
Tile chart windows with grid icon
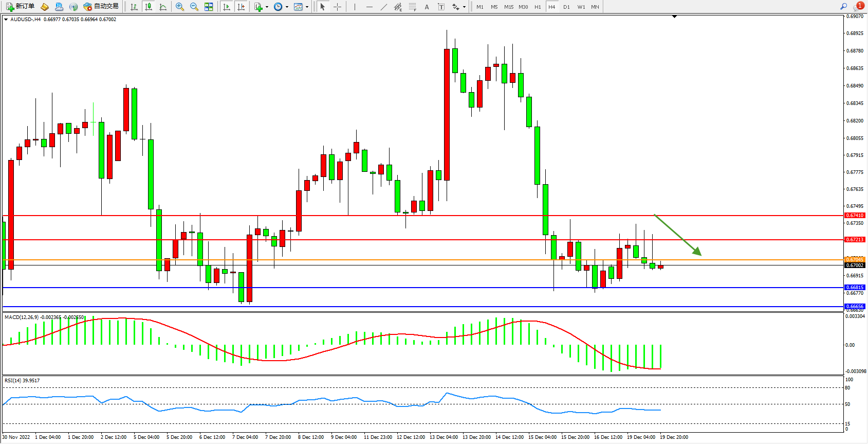209,7
